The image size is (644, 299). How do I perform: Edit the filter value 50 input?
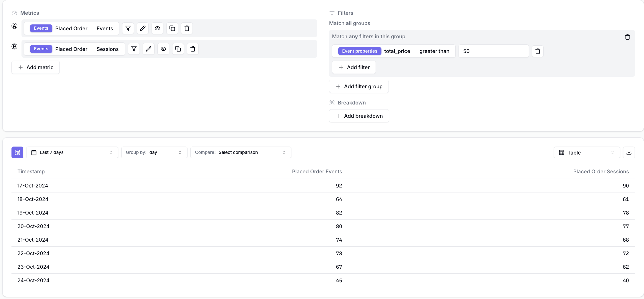493,51
